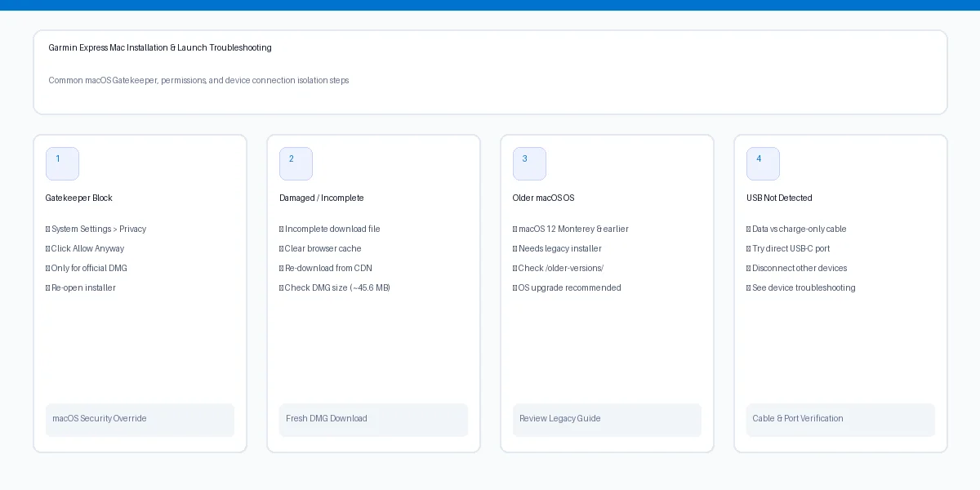
Task: Click the Data vs charge-only cable line
Action: click(x=797, y=229)
